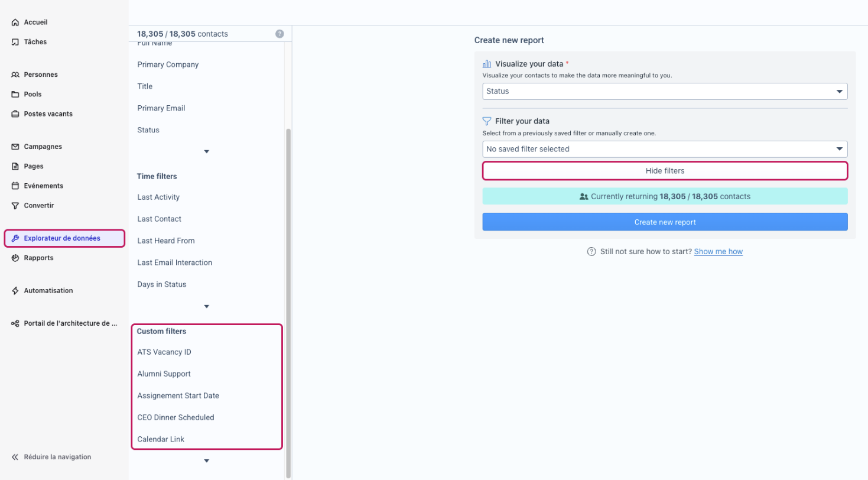Click the Evénements calendar icon
The height and width of the screenshot is (480, 868).
[15, 186]
